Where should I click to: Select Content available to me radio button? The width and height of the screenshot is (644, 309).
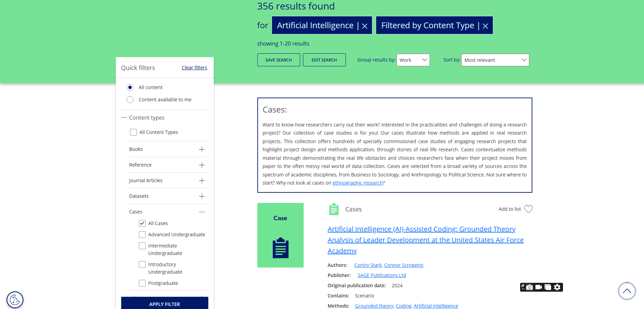click(130, 100)
